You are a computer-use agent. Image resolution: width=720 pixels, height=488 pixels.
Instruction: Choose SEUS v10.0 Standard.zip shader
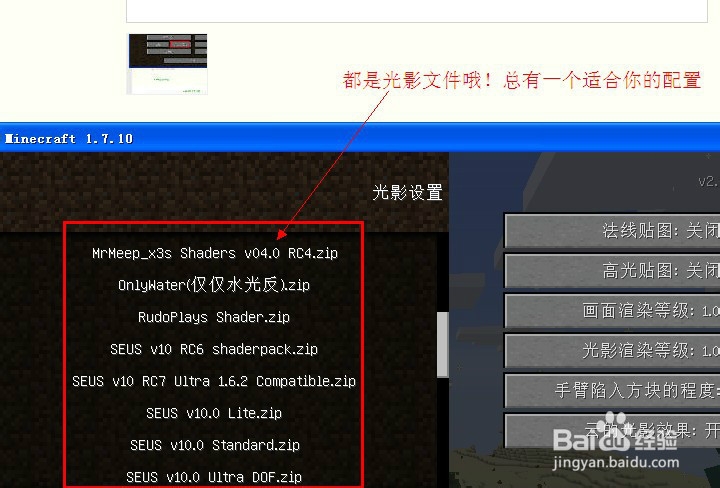coord(214,445)
